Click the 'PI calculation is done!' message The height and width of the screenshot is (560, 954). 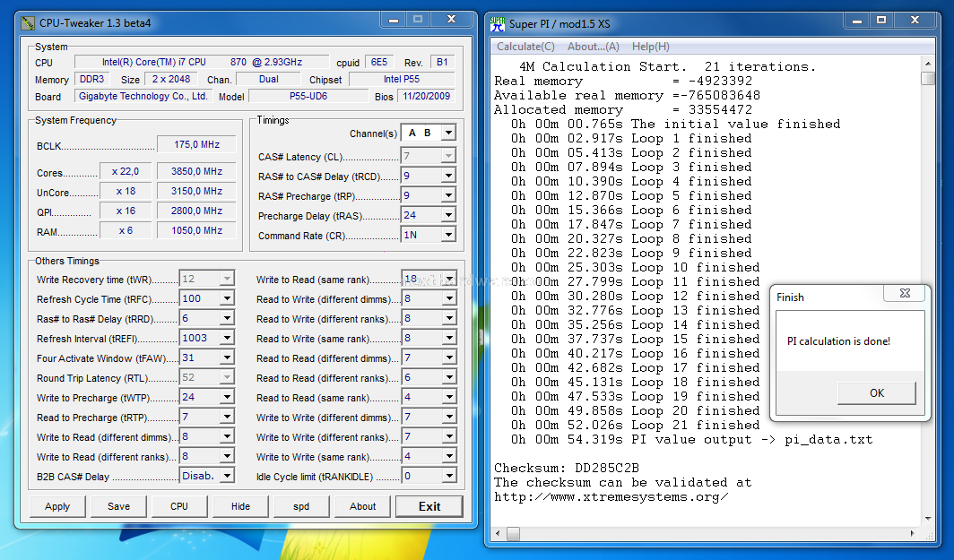[838, 341]
